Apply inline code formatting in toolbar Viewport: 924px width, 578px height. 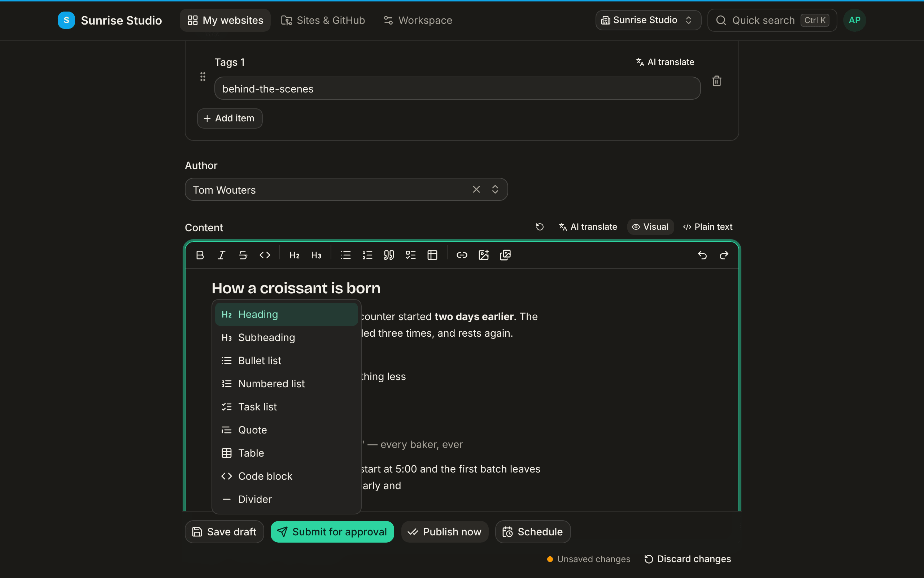(265, 255)
